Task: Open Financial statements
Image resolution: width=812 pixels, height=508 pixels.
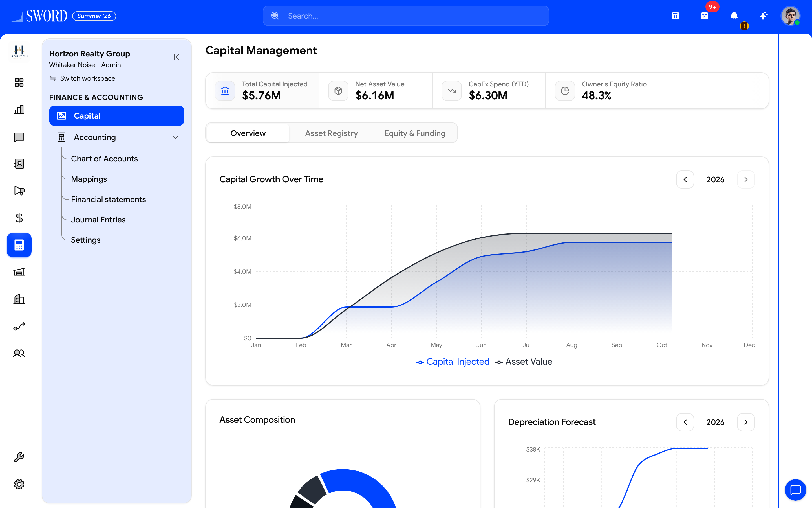Action: pos(108,199)
